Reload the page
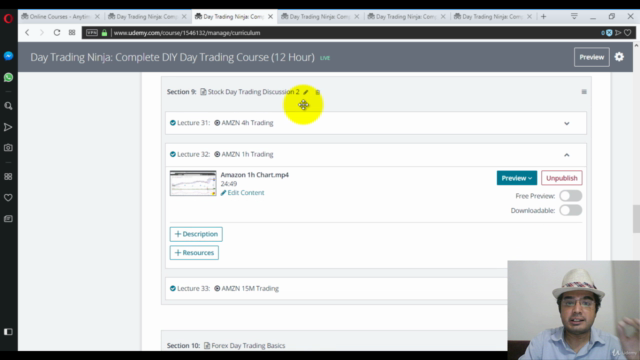Image resolution: width=640 pixels, height=360 pixels. (x=57, y=33)
